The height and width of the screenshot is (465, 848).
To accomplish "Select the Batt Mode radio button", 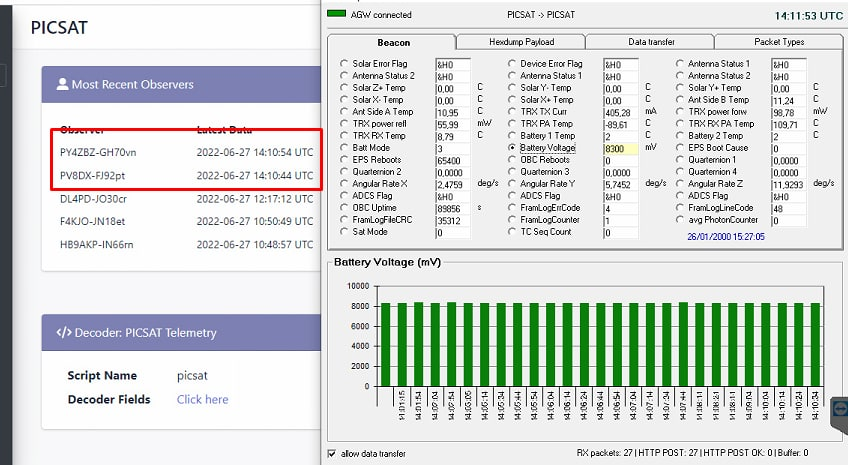I will (343, 148).
